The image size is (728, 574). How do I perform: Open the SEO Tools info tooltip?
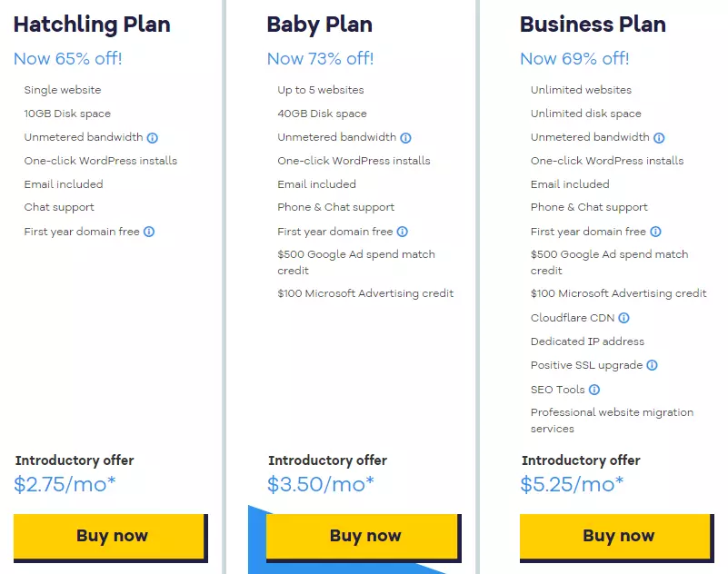pos(595,388)
